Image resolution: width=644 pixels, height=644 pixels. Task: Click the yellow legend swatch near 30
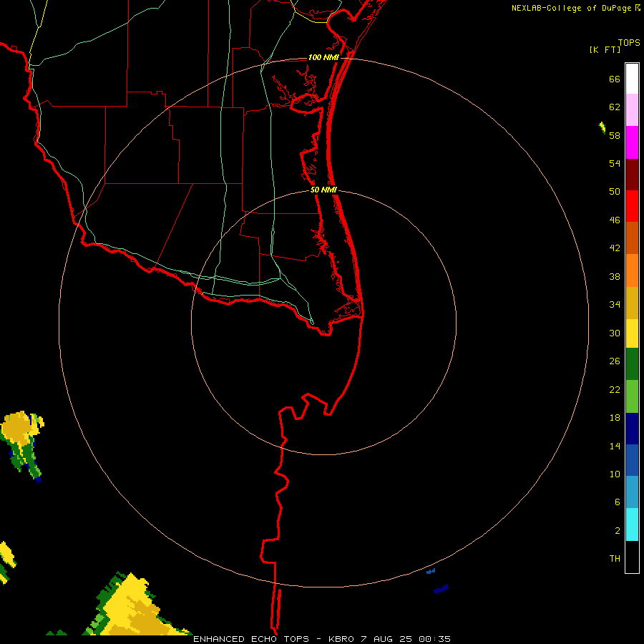(x=632, y=333)
